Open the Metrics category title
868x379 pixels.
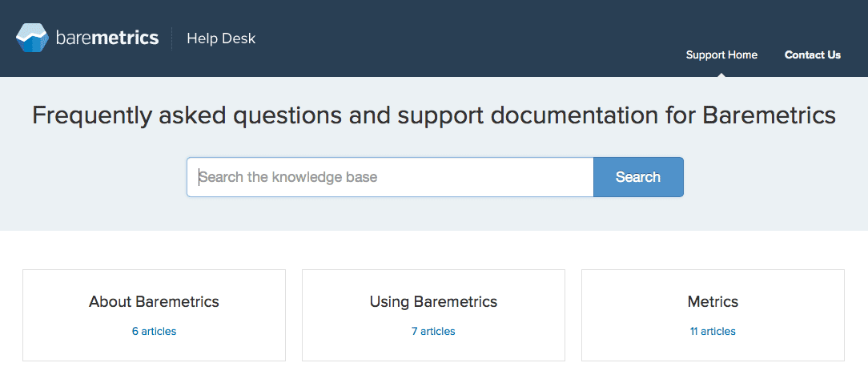[713, 302]
